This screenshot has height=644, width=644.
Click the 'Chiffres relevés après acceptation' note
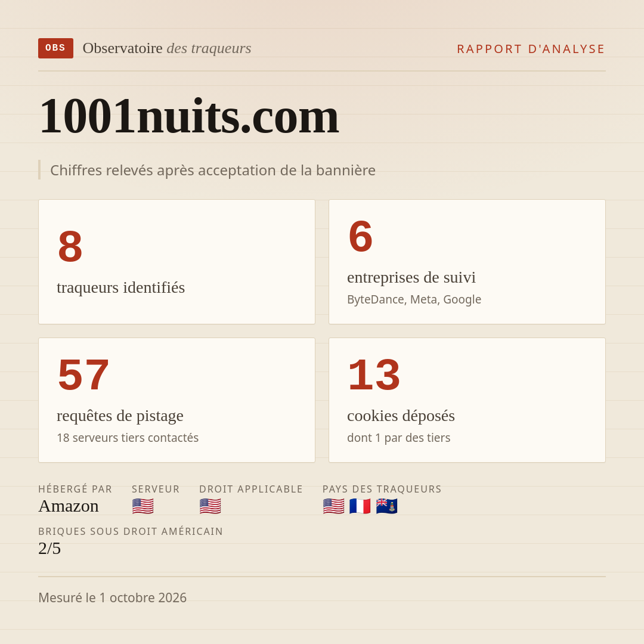(213, 170)
